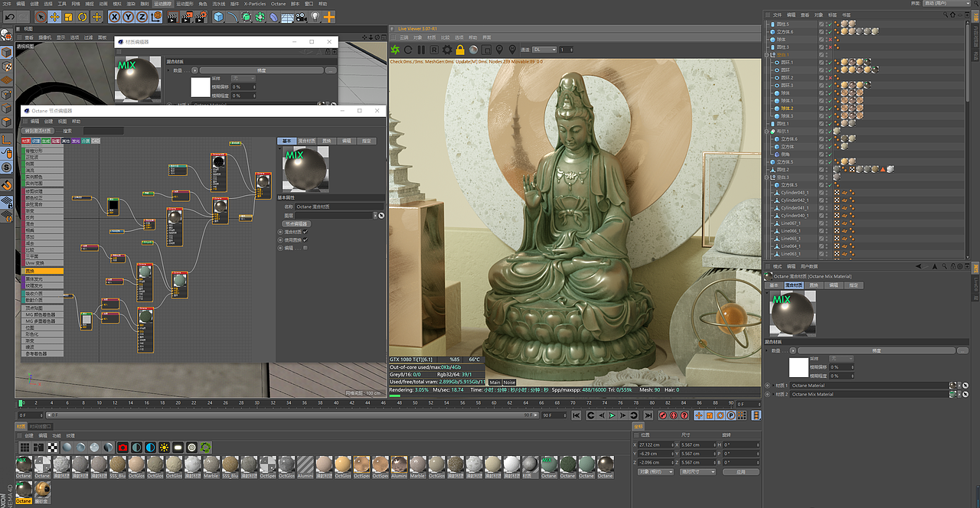Open the 通道 DL dropdown
The width and height of the screenshot is (980, 508).
pos(544,50)
